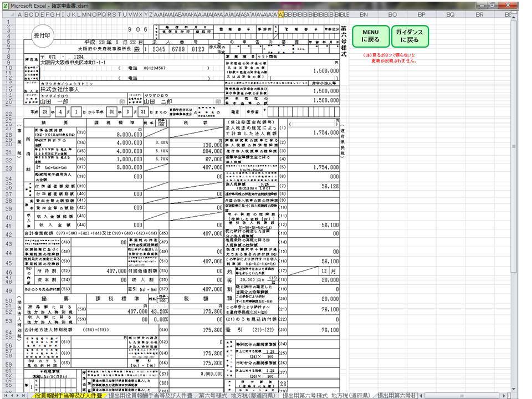Select row header 42
Image resolution: width=532 pixels, height=399 pixels.
click(9, 234)
